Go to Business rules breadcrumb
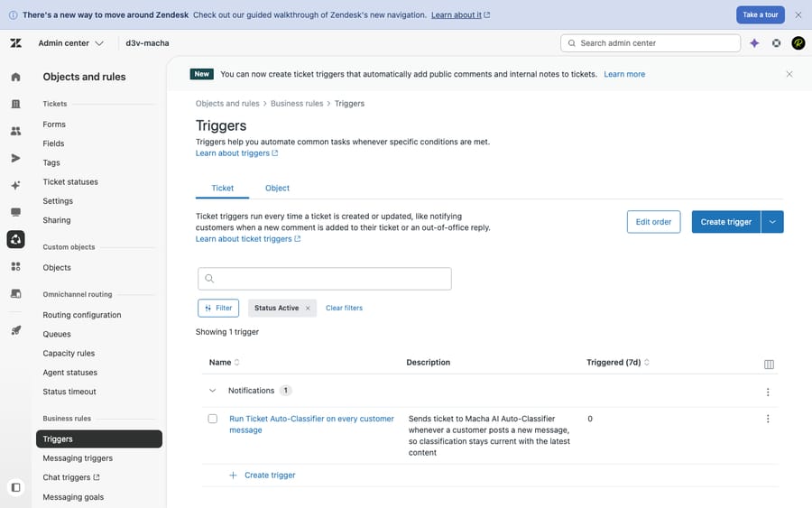This screenshot has height=508, width=812. pyautogui.click(x=297, y=104)
